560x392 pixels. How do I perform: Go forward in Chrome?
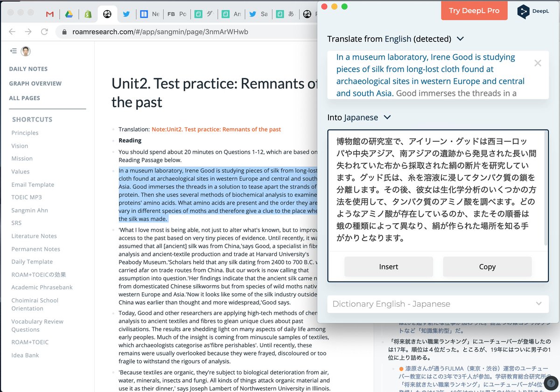point(28,32)
